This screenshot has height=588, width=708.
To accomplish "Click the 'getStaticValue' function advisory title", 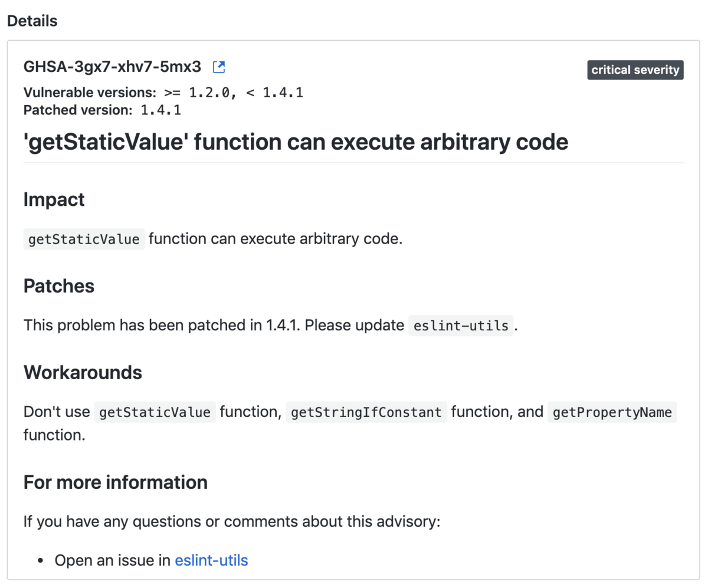I will pos(296,142).
